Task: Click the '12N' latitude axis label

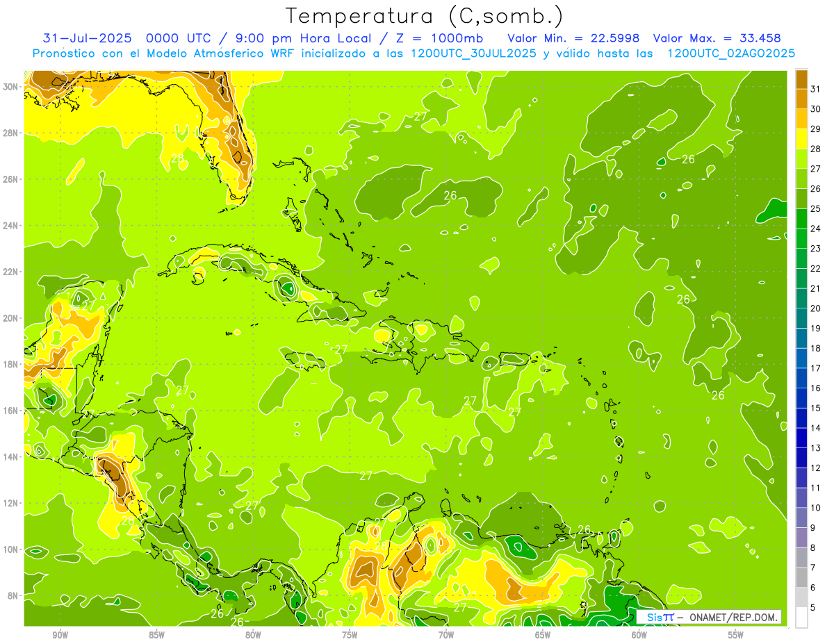Action: [11, 503]
